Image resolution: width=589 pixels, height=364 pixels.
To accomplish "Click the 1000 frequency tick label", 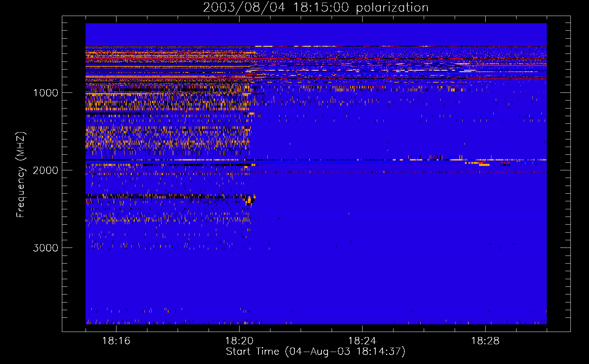I will (x=46, y=93).
